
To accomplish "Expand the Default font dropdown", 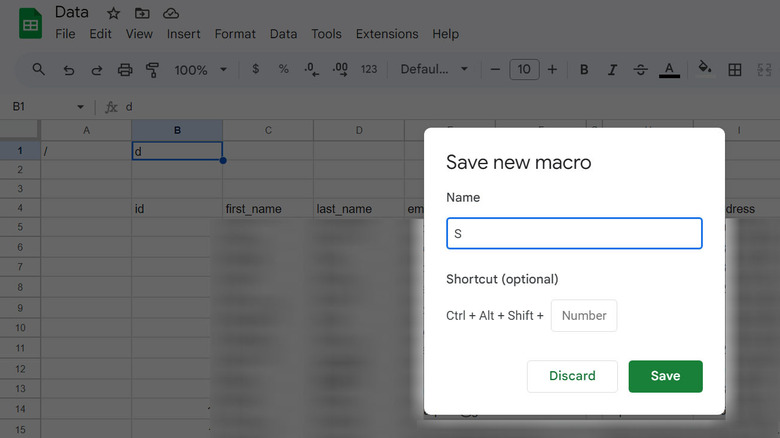I will [435, 70].
